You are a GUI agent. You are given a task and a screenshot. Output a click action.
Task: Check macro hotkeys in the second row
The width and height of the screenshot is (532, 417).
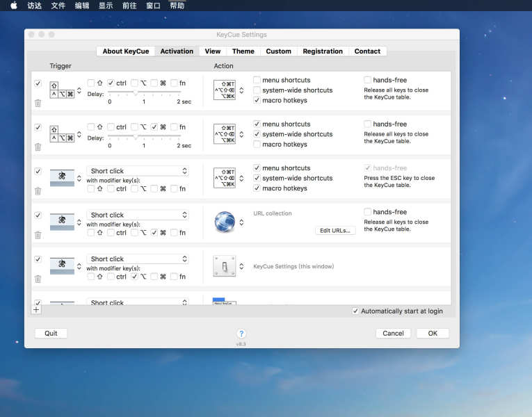click(x=257, y=145)
